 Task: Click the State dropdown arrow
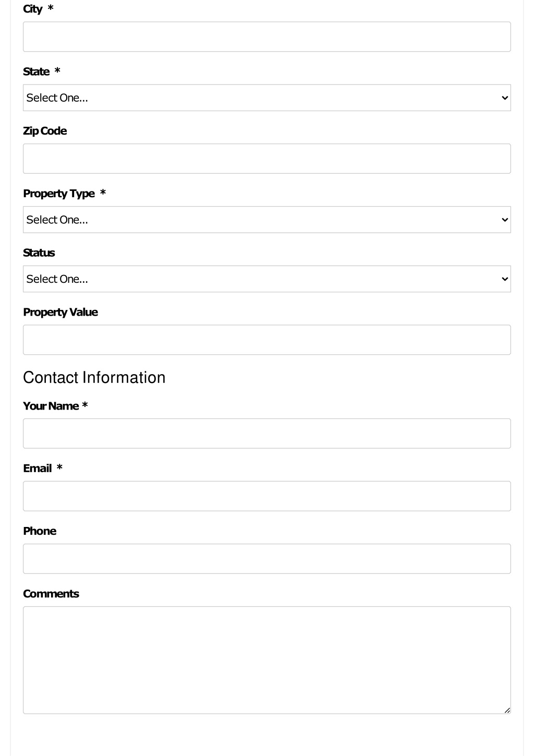pos(504,98)
